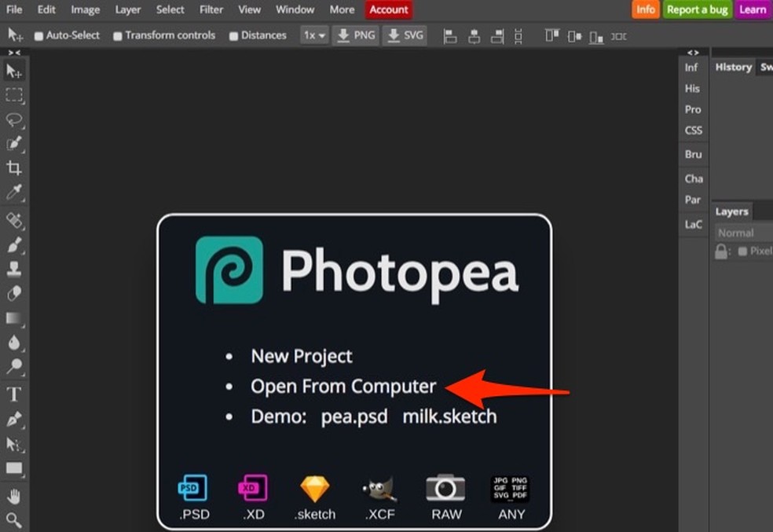
Task: Enable Transform controls
Action: [119, 35]
